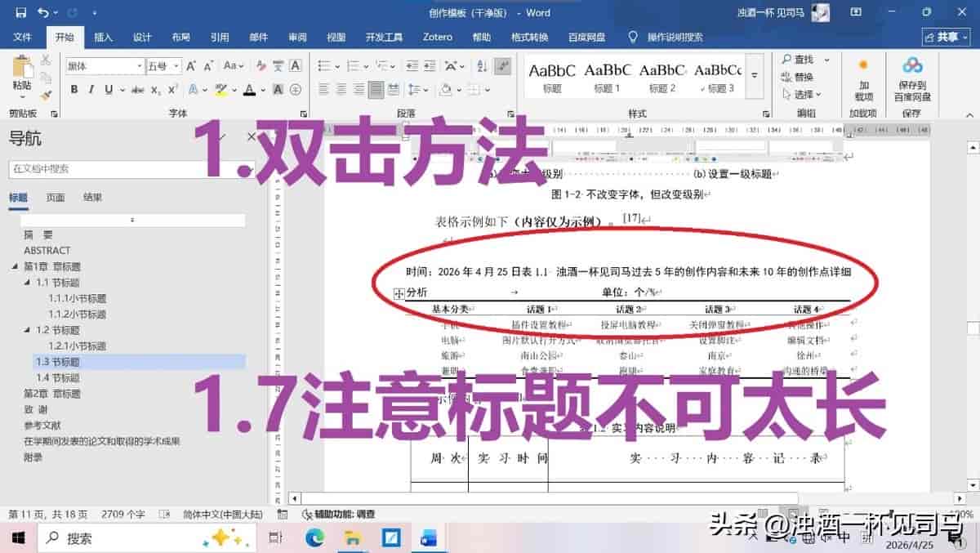This screenshot has height=553, width=980.
Task: Click Undo arrow in title bar
Action: [x=42, y=12]
